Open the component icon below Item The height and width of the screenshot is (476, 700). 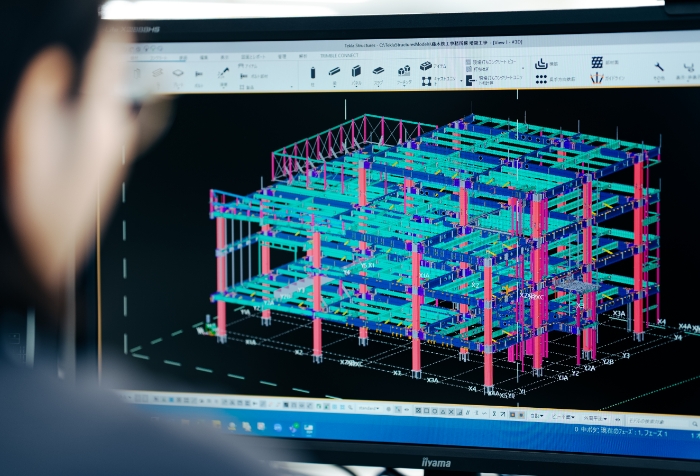(x=425, y=82)
